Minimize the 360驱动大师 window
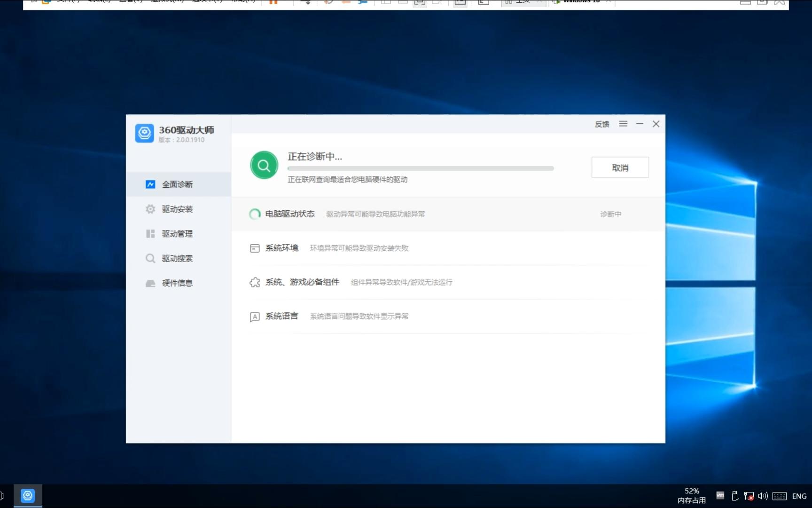 click(640, 124)
